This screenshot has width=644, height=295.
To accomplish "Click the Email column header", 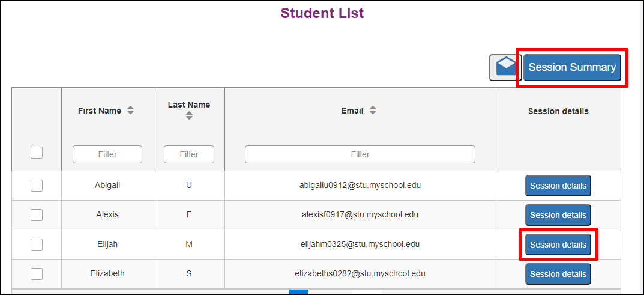I will pyautogui.click(x=352, y=111).
